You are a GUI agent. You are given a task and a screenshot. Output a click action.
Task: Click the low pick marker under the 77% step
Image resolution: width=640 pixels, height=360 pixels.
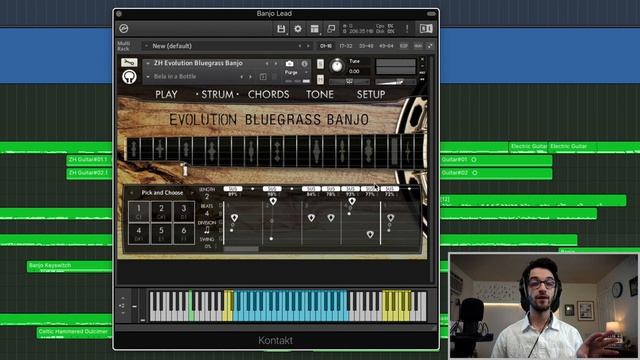click(x=370, y=234)
